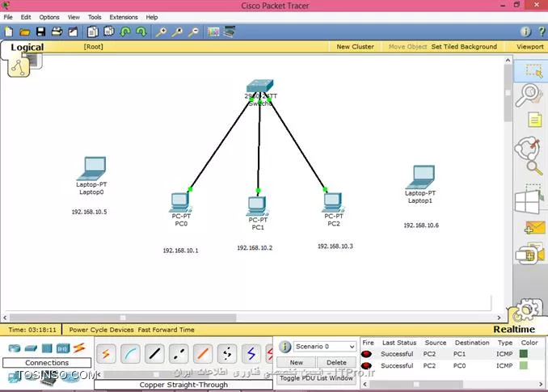The image size is (548, 392).
Task: Click Set Tiled Background
Action: pyautogui.click(x=464, y=46)
